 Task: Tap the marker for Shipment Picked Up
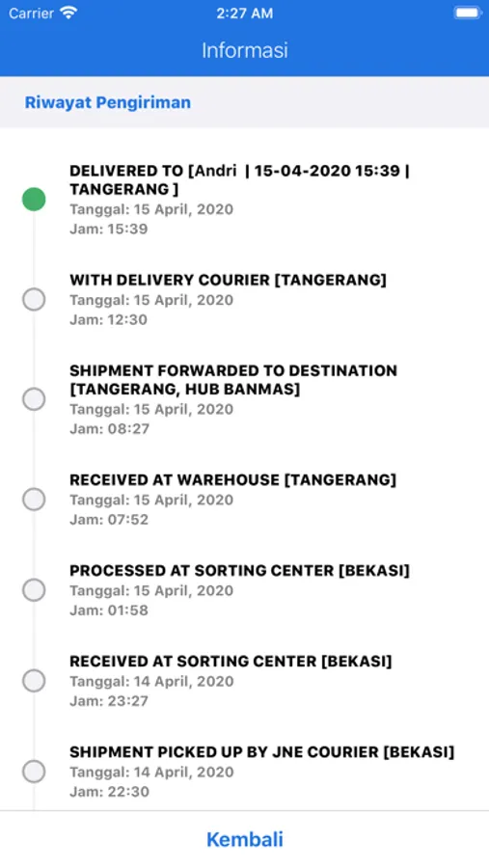pos(34,772)
